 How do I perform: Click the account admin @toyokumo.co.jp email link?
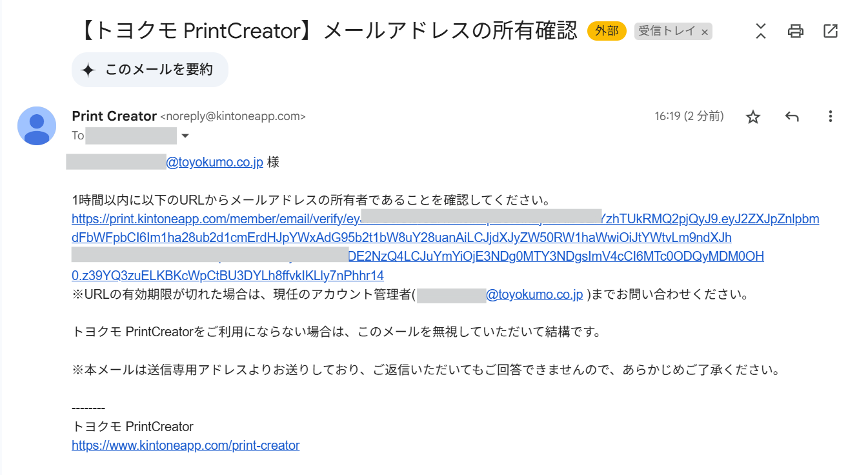click(534, 295)
